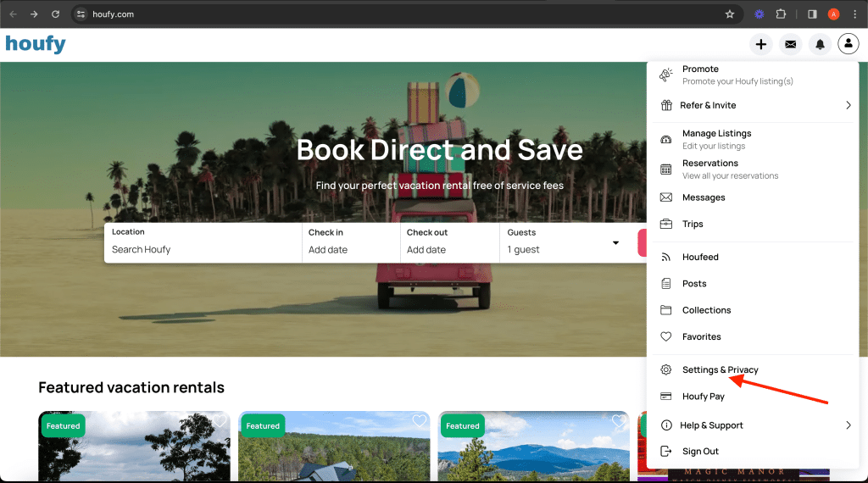Select Sign Out in menu
This screenshot has height=483, width=868.
753,451
